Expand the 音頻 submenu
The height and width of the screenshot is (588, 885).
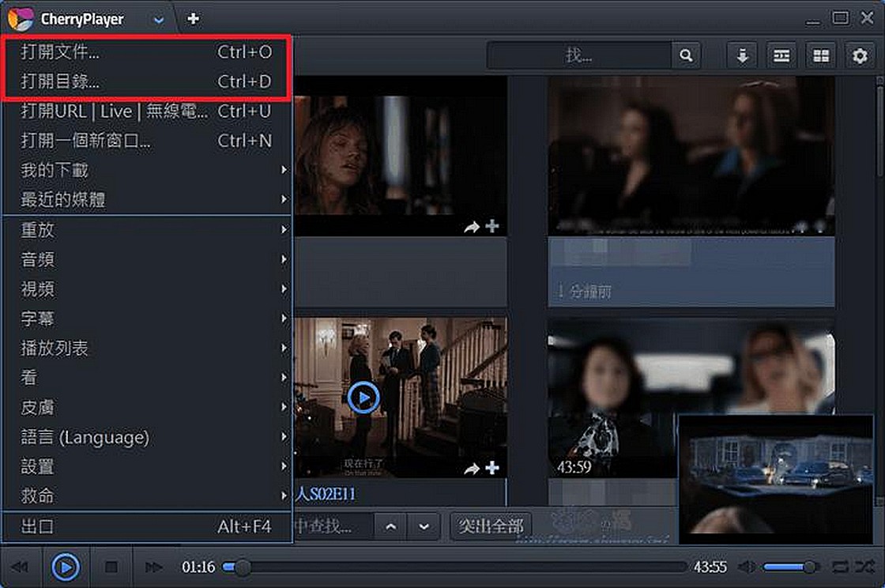pos(147,259)
